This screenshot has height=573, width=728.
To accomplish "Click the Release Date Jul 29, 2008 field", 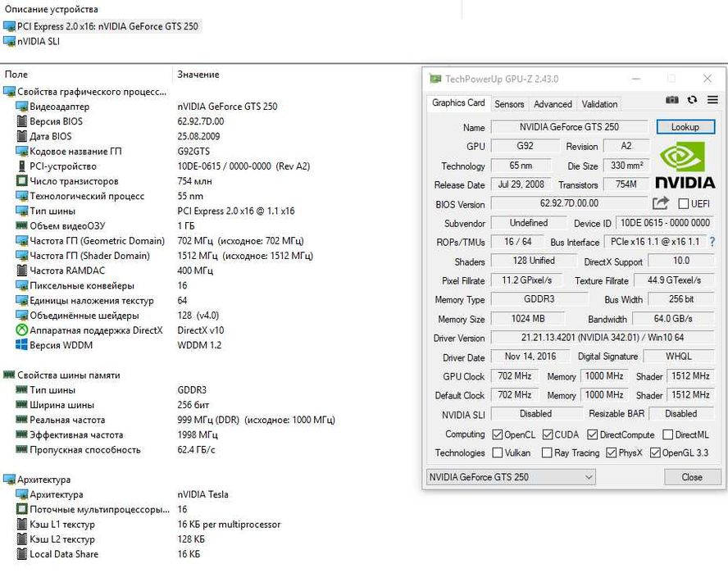I will [x=521, y=184].
